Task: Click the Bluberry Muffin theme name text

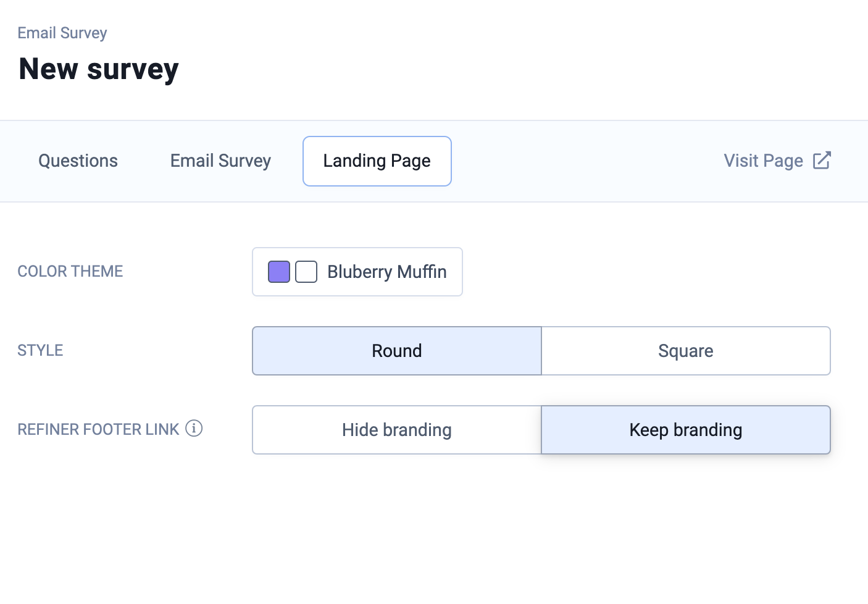Action: [x=387, y=272]
